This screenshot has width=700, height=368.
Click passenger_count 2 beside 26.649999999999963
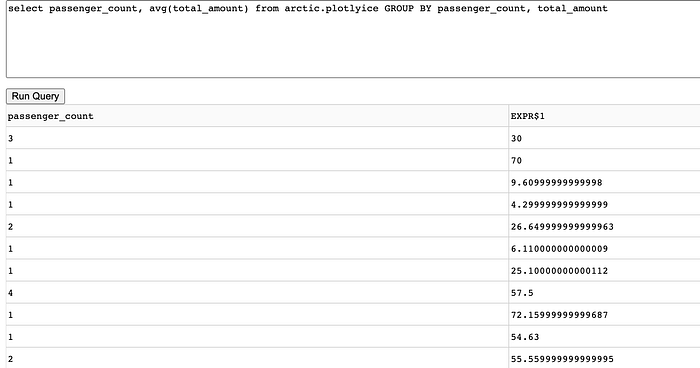coord(257,226)
